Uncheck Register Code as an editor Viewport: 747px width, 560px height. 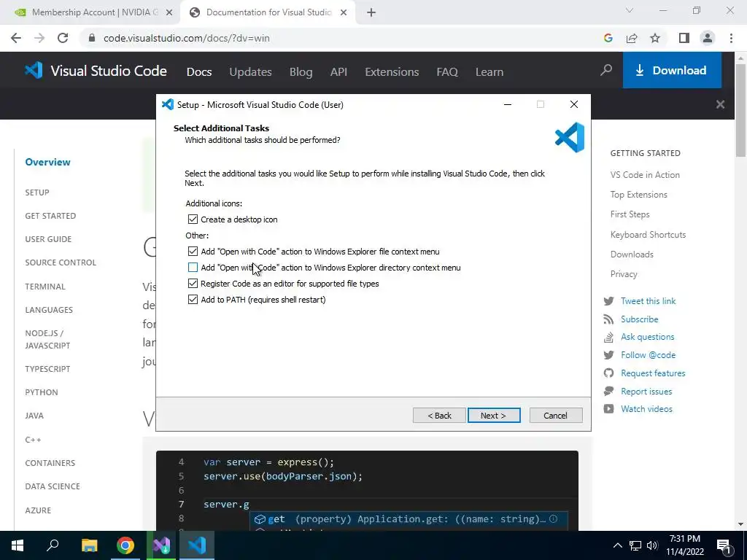point(193,284)
